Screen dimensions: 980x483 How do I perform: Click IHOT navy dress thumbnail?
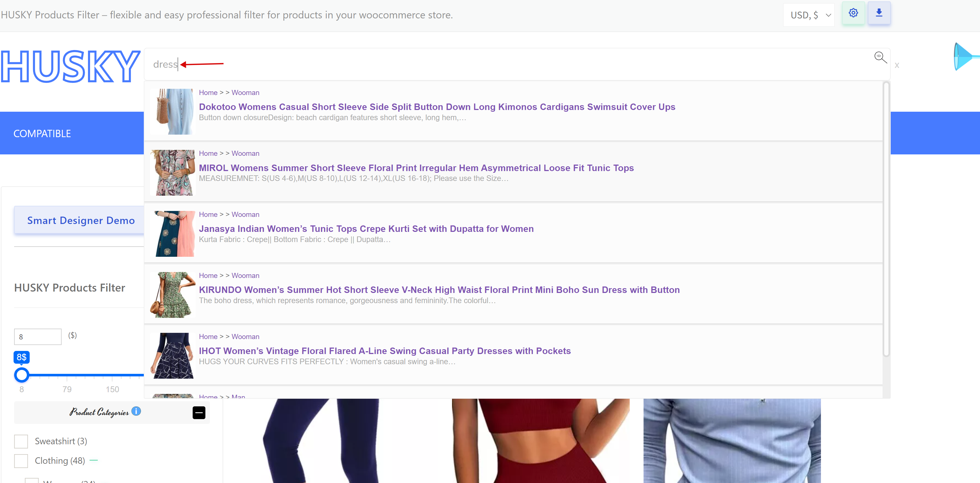173,355
